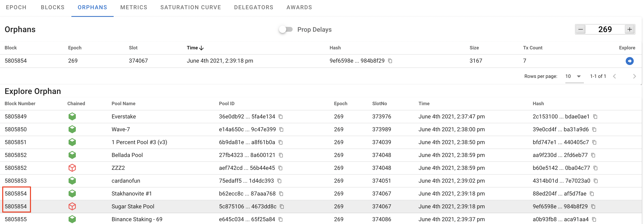Screen dimensions: 644x224
Task: Click the green chained icon for Everstake
Action: (x=72, y=116)
